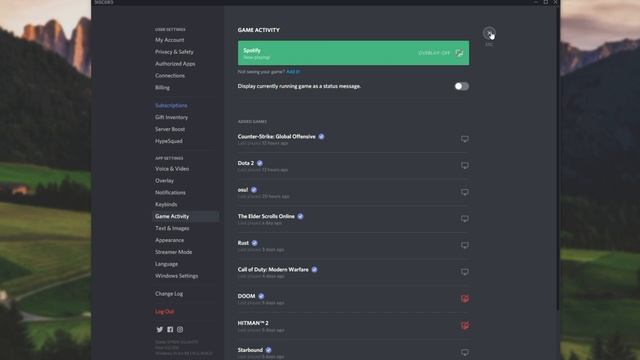Viewport: 640px width, 360px height.
Task: Click the 'Add it!' link
Action: (293, 72)
